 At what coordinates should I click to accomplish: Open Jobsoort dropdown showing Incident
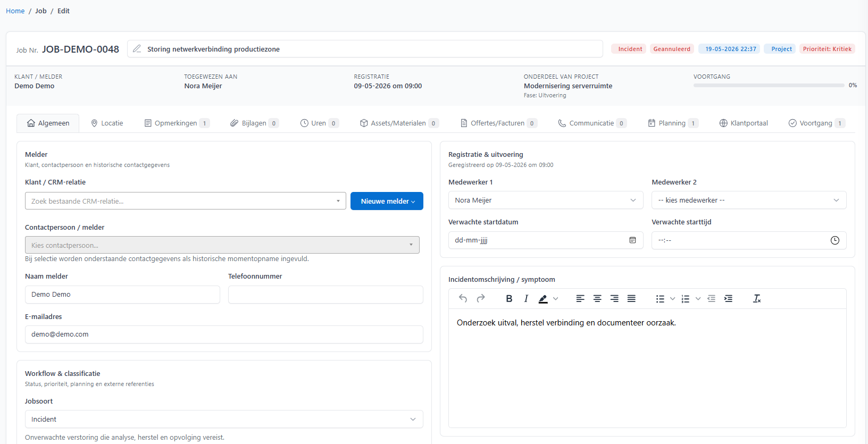pos(224,419)
